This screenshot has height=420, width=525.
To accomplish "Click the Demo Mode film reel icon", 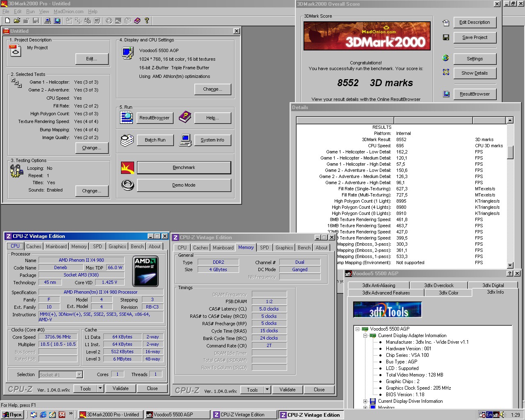I will click(x=128, y=185).
